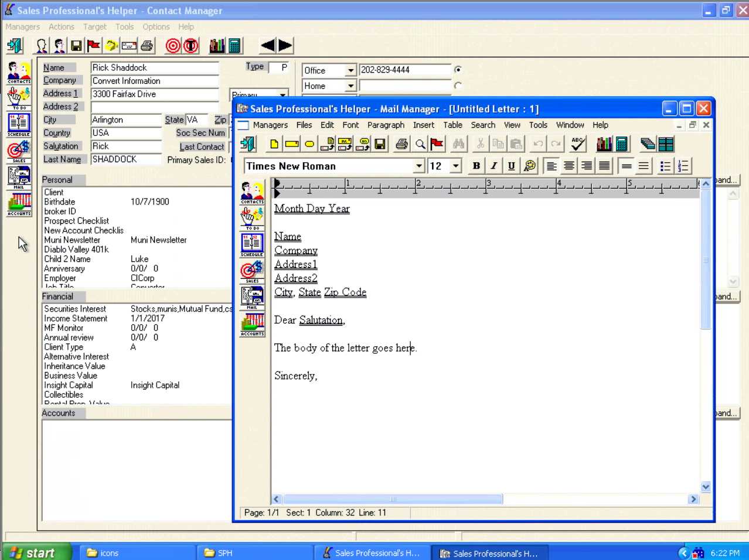Select the Office phone radio button
The image size is (749, 560).
[x=458, y=70]
